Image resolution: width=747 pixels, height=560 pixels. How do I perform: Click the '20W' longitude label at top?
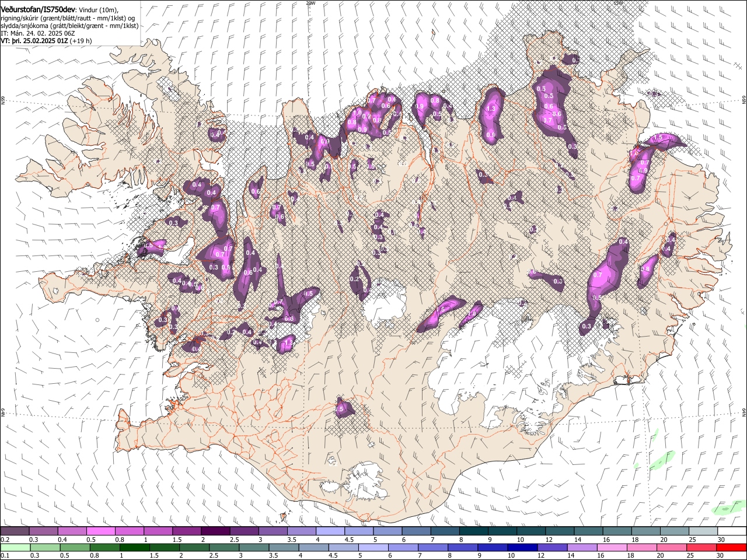(310, 3)
